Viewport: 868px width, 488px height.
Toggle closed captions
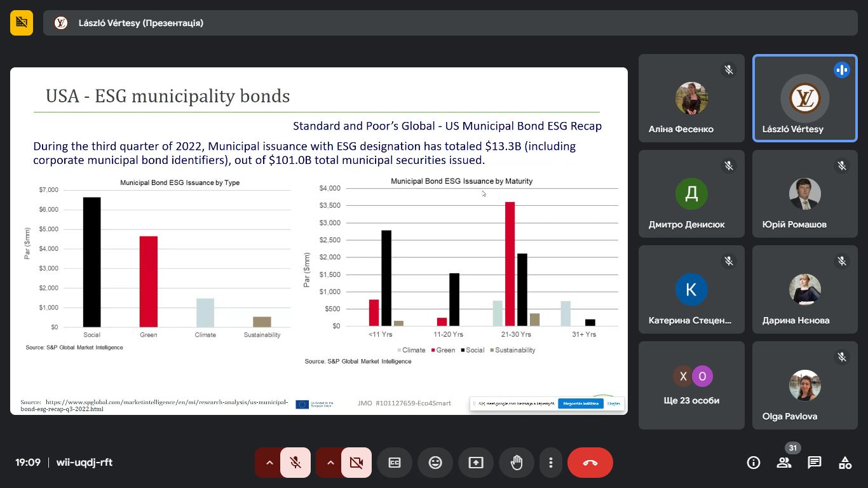[395, 463]
